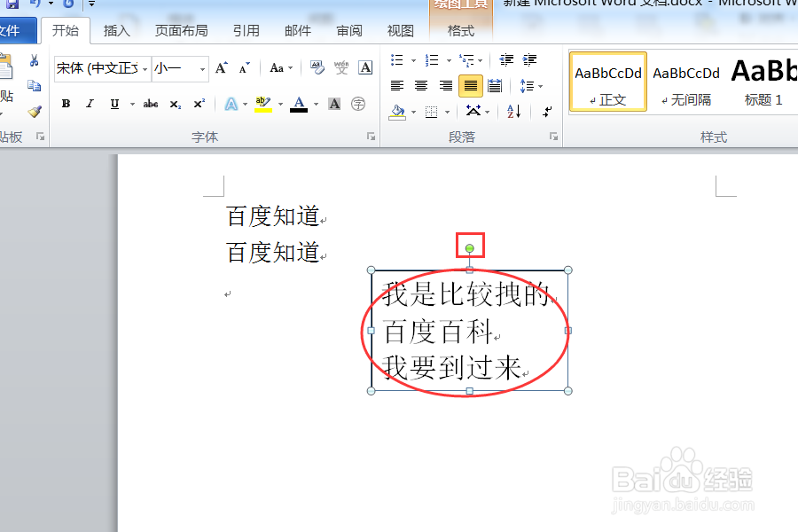Toggle bold formatting
The height and width of the screenshot is (532, 798).
(x=66, y=104)
